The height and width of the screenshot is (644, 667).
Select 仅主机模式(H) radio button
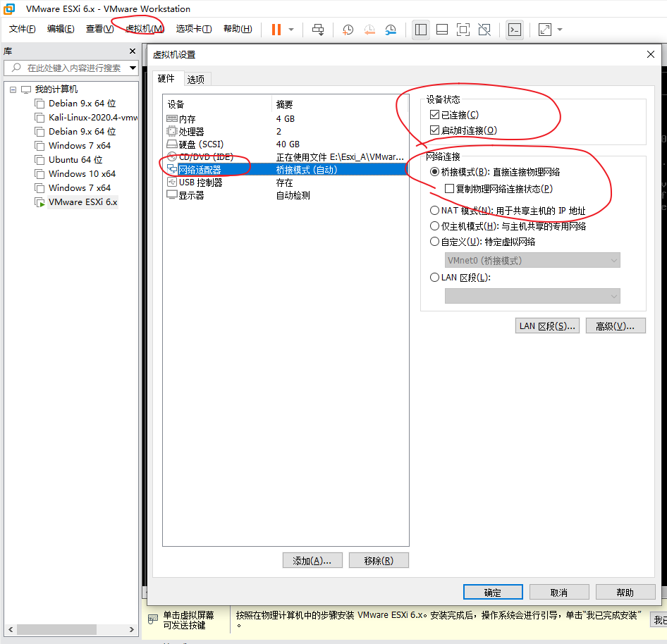coord(434,225)
